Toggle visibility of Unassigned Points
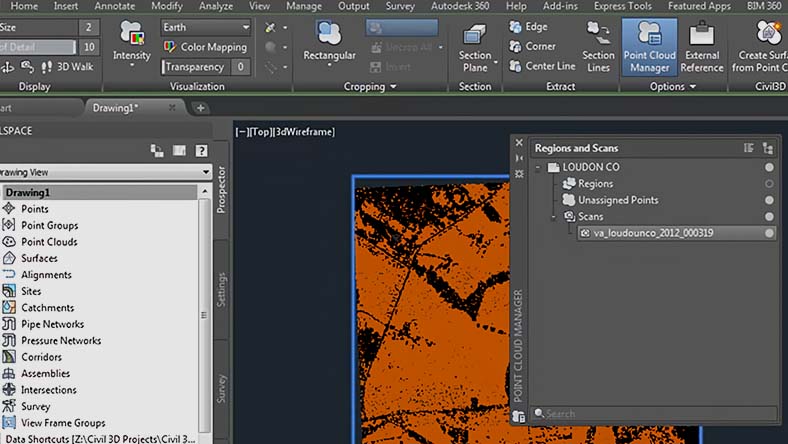 [x=769, y=200]
